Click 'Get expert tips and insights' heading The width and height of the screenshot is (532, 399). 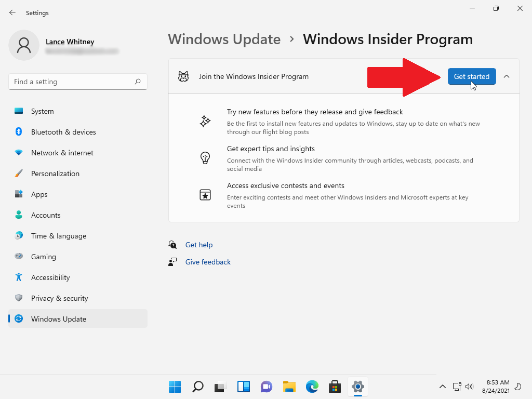(x=271, y=149)
